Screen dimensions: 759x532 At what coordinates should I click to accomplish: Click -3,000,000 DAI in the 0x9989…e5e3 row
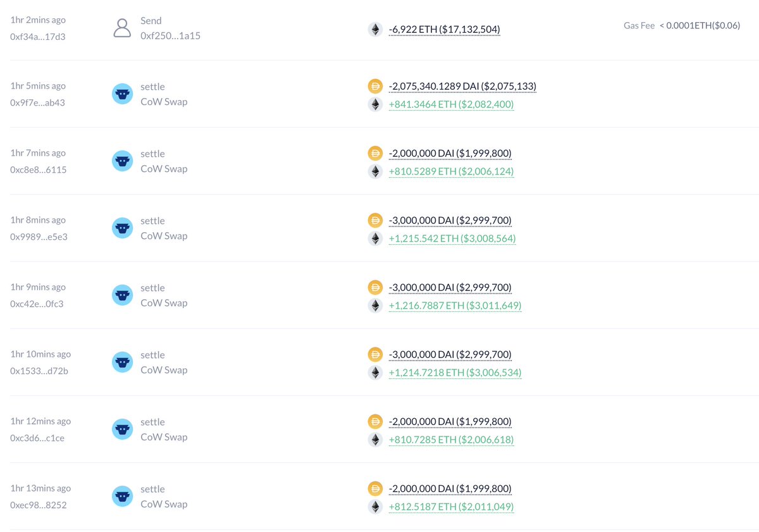(450, 220)
